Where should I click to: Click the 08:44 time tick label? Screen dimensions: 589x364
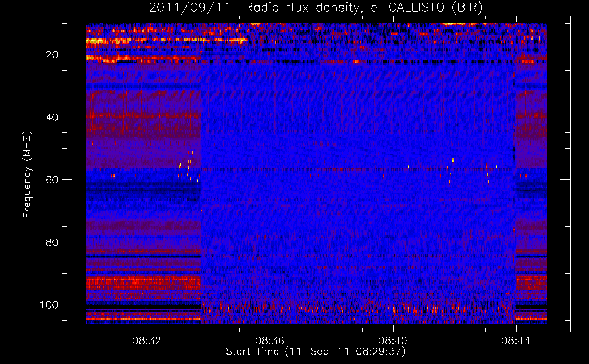click(x=516, y=341)
